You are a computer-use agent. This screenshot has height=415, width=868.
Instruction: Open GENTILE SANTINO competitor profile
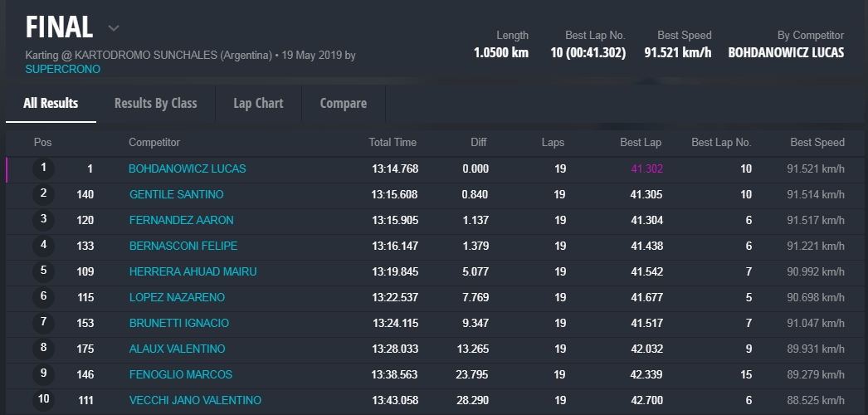[x=176, y=194]
